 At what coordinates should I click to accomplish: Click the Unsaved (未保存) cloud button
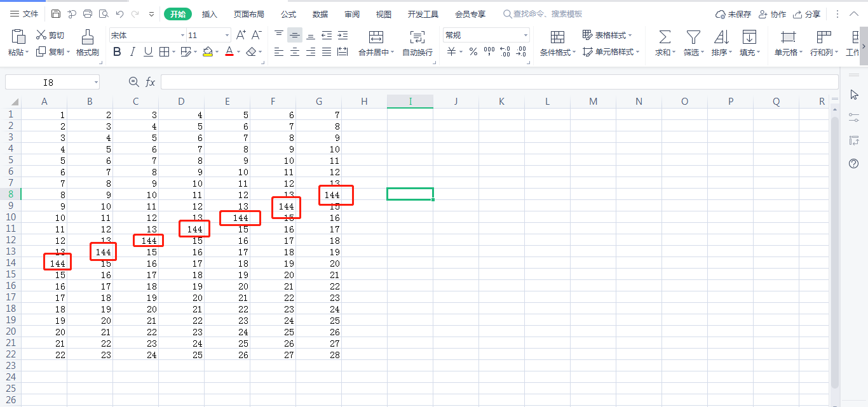click(734, 14)
